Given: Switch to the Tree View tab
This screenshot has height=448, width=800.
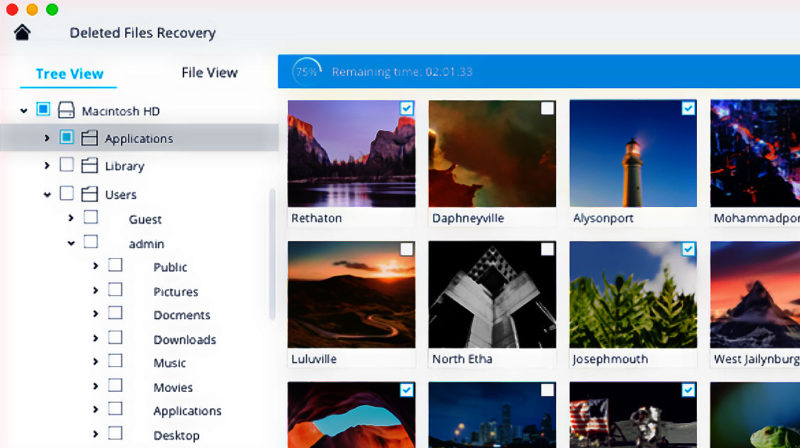Looking at the screenshot, I should coord(69,73).
